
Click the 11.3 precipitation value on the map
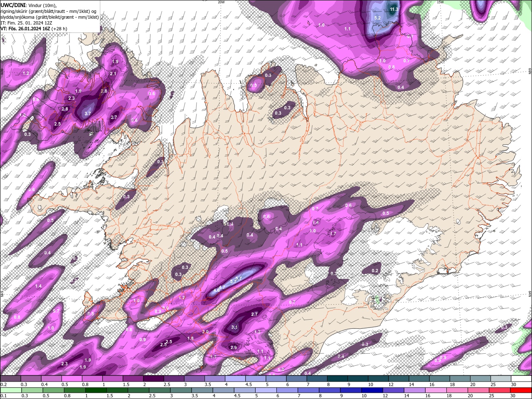tap(394, 9)
